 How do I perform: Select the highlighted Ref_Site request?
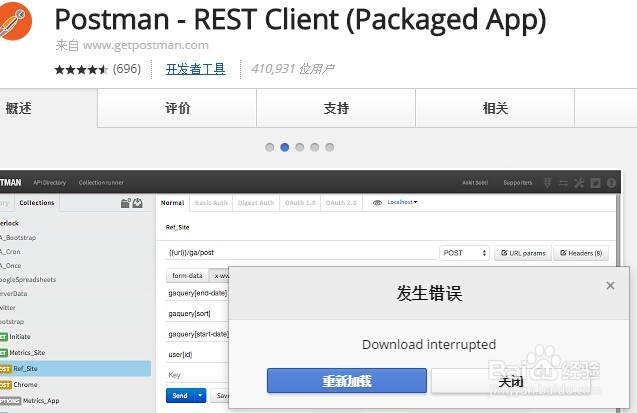point(75,369)
